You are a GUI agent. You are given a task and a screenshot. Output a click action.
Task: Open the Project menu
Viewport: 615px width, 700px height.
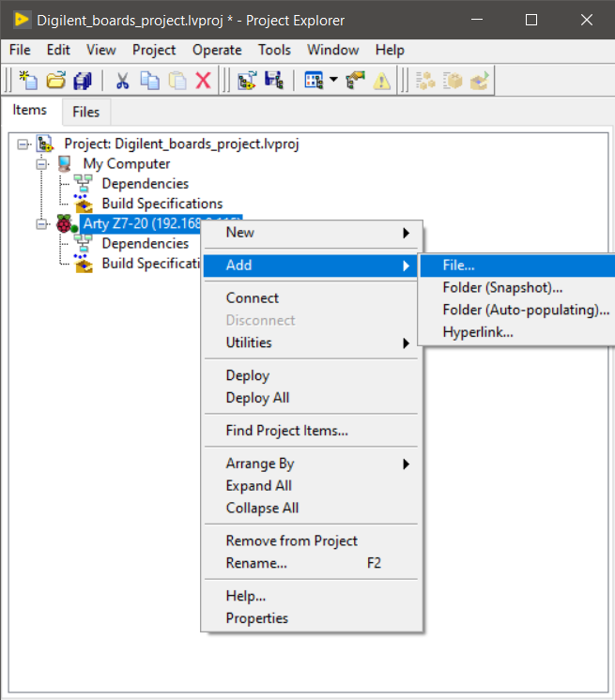(x=154, y=50)
